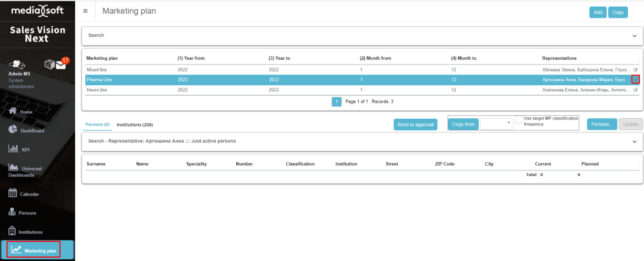The height and width of the screenshot is (261, 644).
Task: Click edit icon for Neuro line row
Action: (636, 90)
